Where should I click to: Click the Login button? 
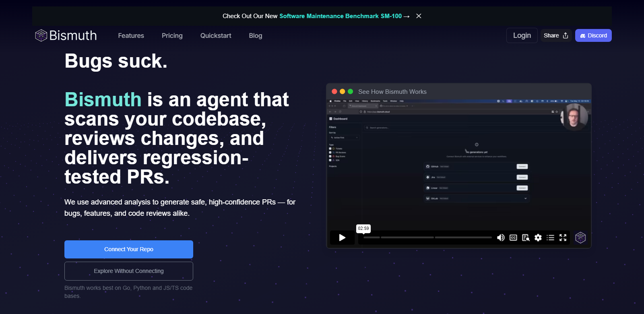click(x=522, y=35)
